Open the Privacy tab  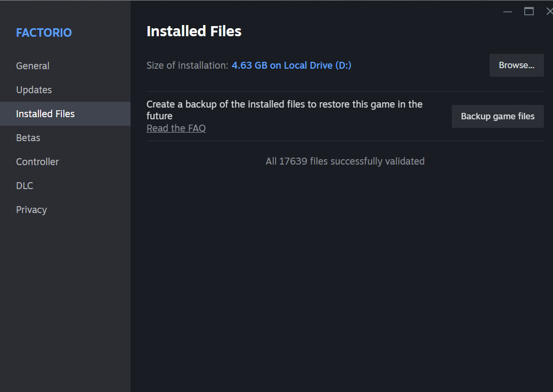[31, 210]
